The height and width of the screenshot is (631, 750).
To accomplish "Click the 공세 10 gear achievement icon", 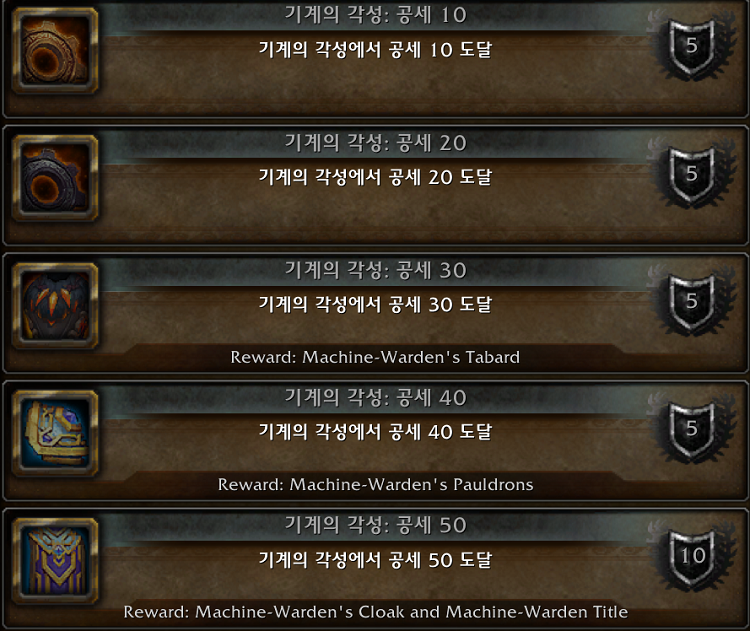I will click(55, 50).
